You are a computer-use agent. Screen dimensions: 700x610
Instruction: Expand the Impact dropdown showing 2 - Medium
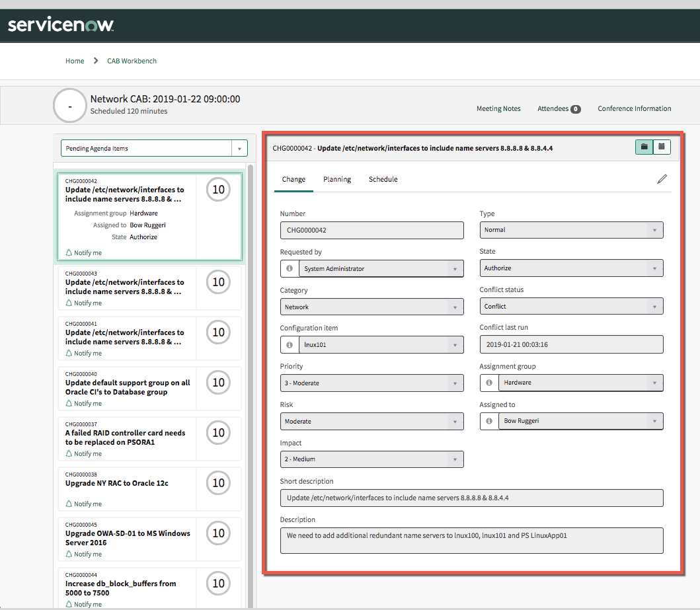[372, 459]
